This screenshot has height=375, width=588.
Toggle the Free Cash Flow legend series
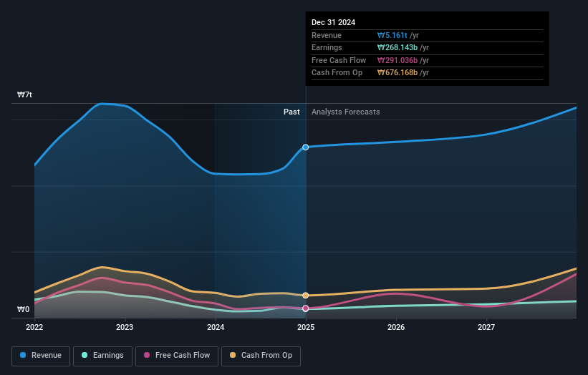177,356
